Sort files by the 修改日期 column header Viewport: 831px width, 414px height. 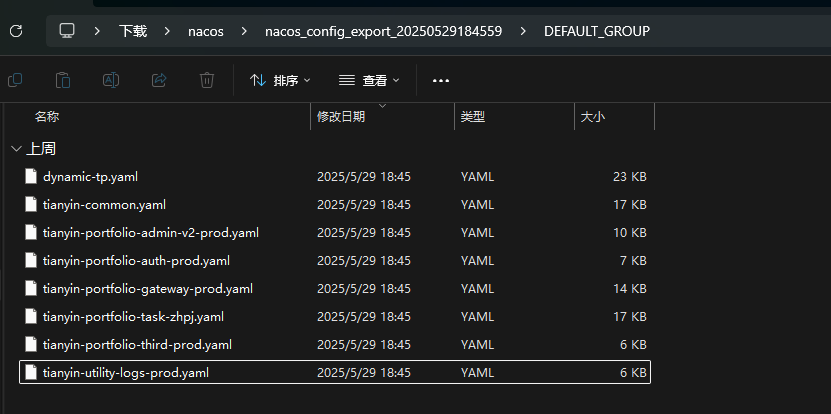click(341, 117)
